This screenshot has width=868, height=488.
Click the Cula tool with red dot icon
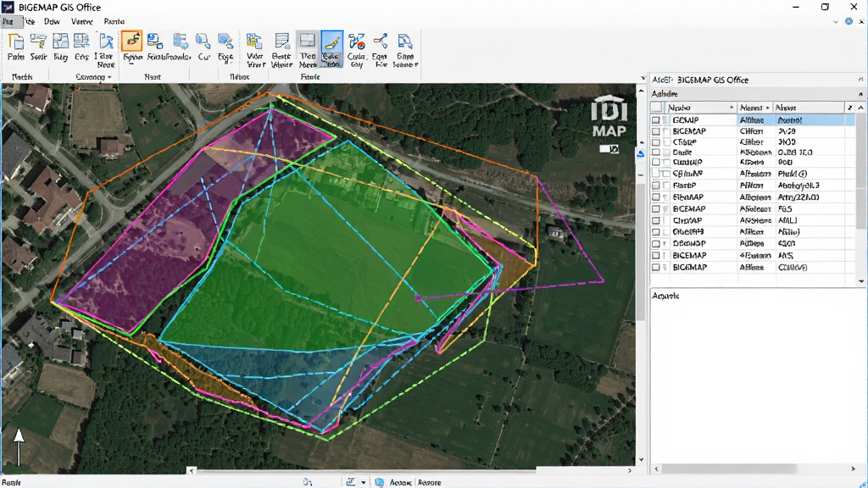(357, 42)
